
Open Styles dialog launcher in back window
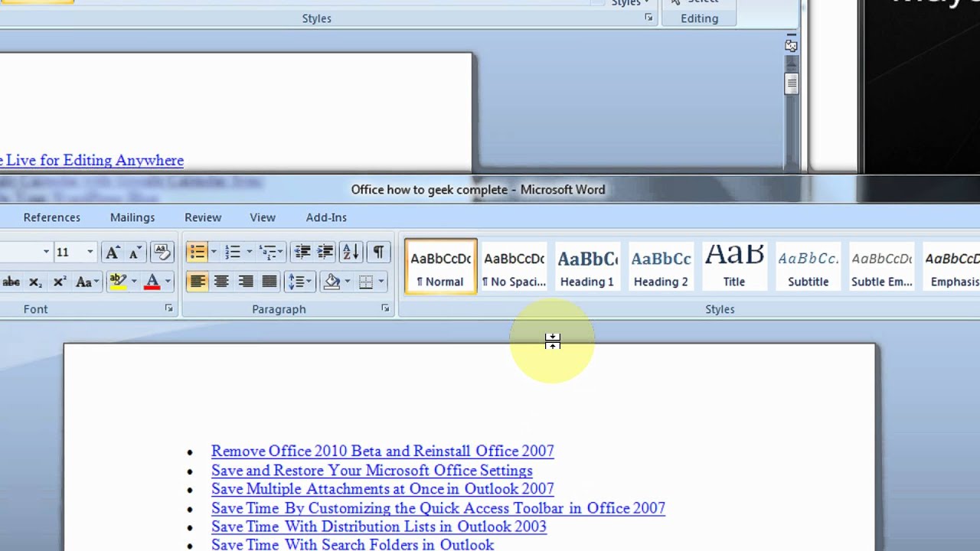click(x=648, y=18)
